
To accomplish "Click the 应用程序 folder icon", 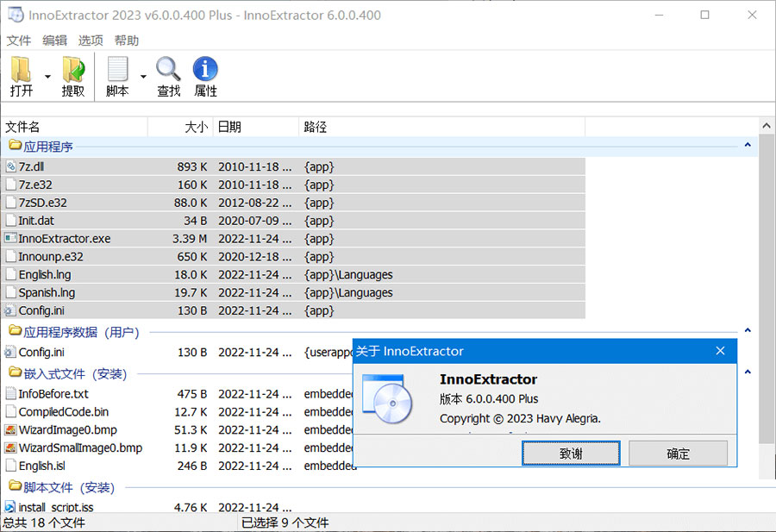I will tap(16, 146).
